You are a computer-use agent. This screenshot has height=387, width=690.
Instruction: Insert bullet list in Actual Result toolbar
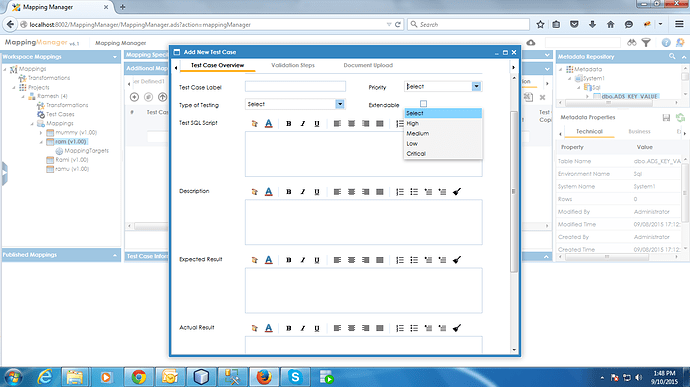point(414,328)
